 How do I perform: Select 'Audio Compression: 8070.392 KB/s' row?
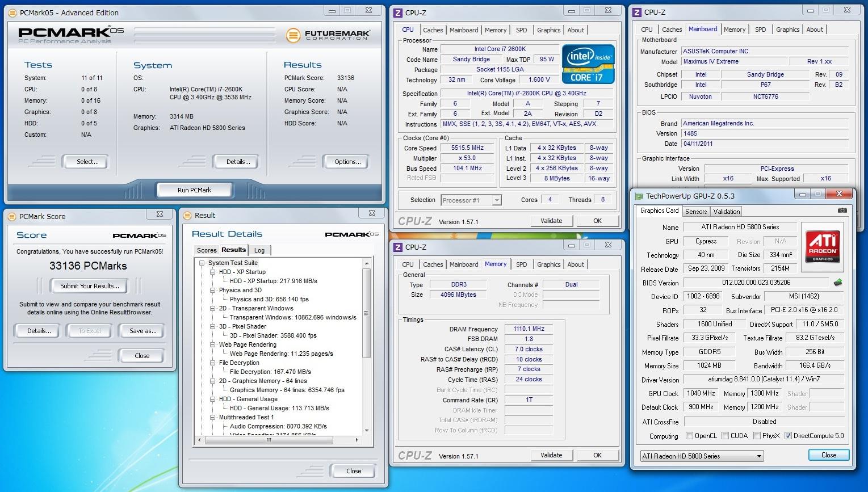click(x=278, y=426)
